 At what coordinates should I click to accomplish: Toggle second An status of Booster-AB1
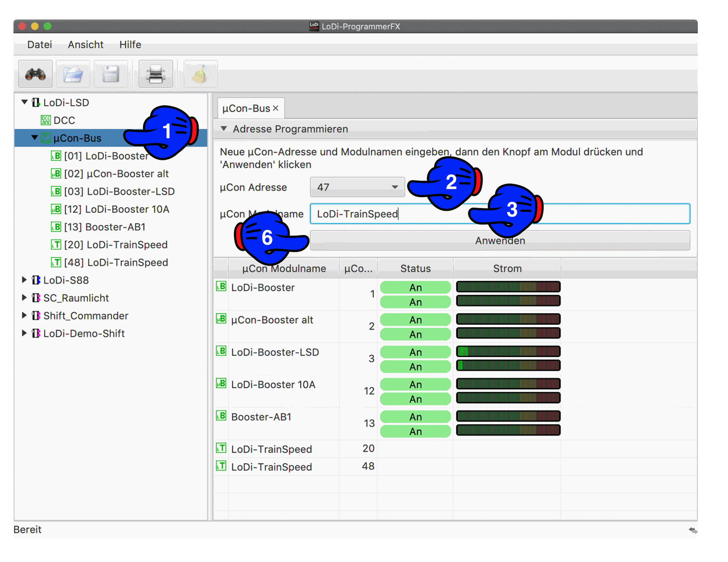tap(415, 431)
